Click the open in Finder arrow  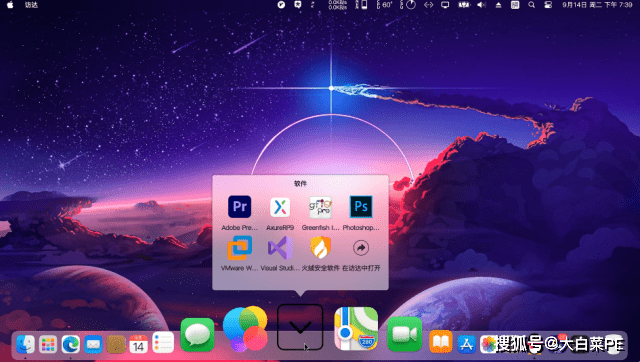coord(361,248)
